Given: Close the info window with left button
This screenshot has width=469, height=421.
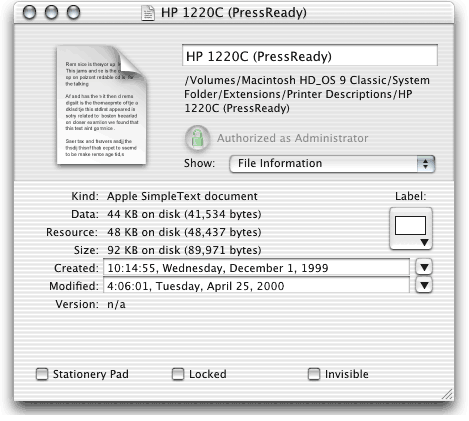Looking at the screenshot, I should pyautogui.click(x=29, y=13).
